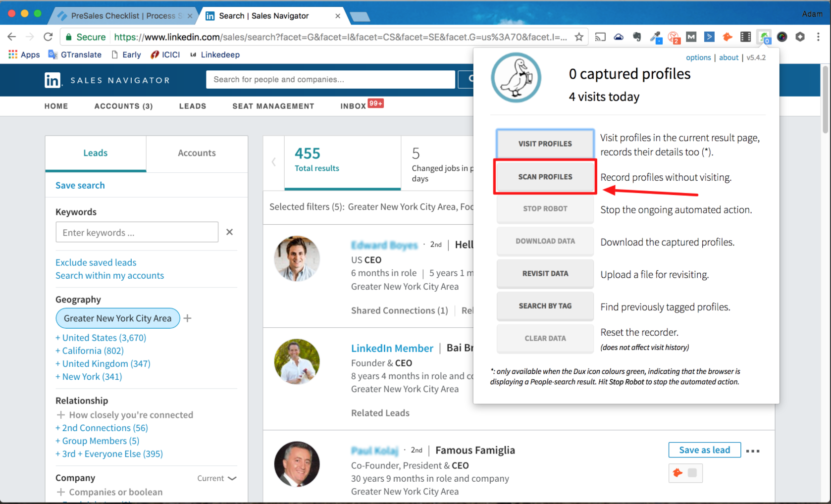Open the three-dot menu beside Save as lead

point(753,451)
